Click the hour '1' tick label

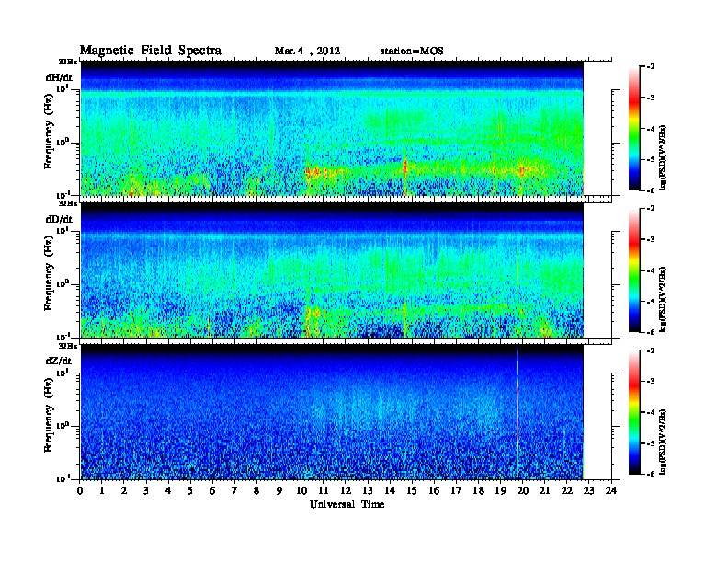pos(102,491)
